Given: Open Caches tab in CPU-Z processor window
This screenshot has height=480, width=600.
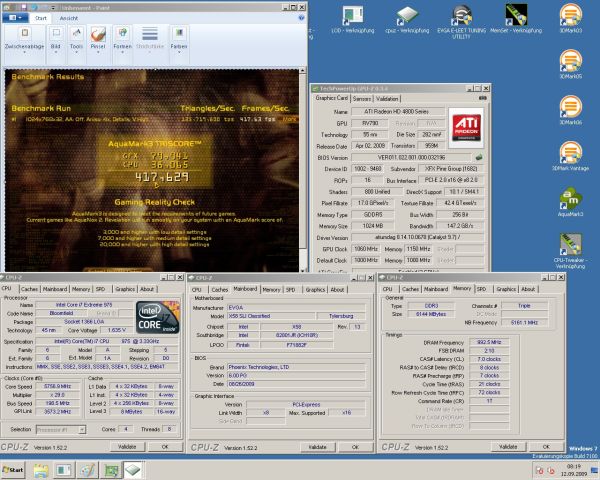Looking at the screenshot, I should point(29,289).
